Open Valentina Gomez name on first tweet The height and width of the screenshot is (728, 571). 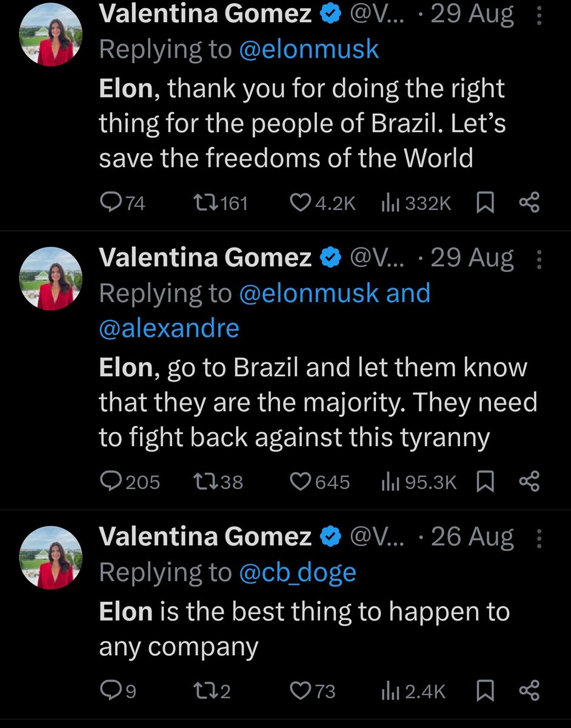point(205,15)
